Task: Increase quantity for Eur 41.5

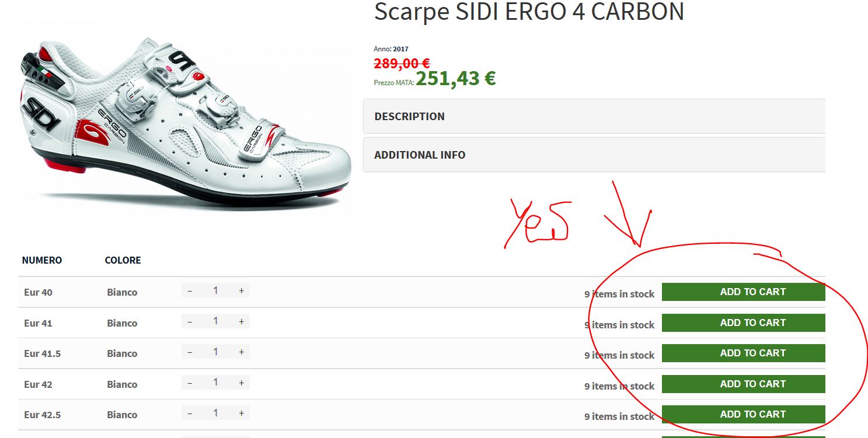Action: tap(241, 352)
